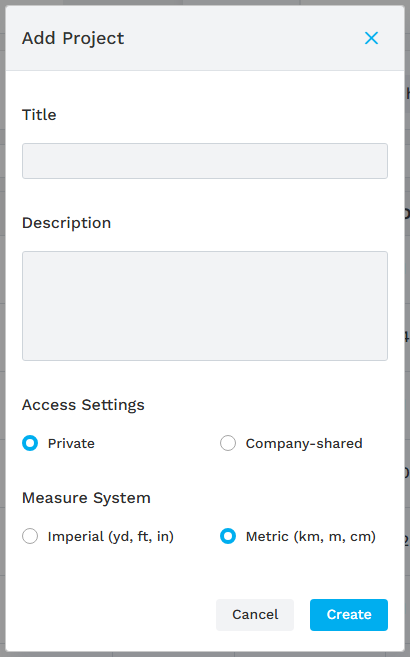Create the project with the blue button
Screen dimensions: 410x657
click(x=349, y=615)
